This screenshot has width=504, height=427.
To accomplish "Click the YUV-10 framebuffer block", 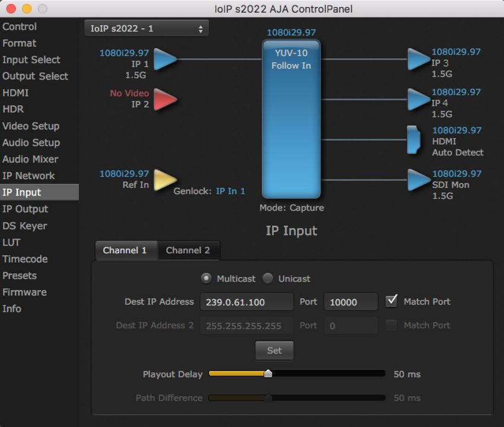I will 291,119.
